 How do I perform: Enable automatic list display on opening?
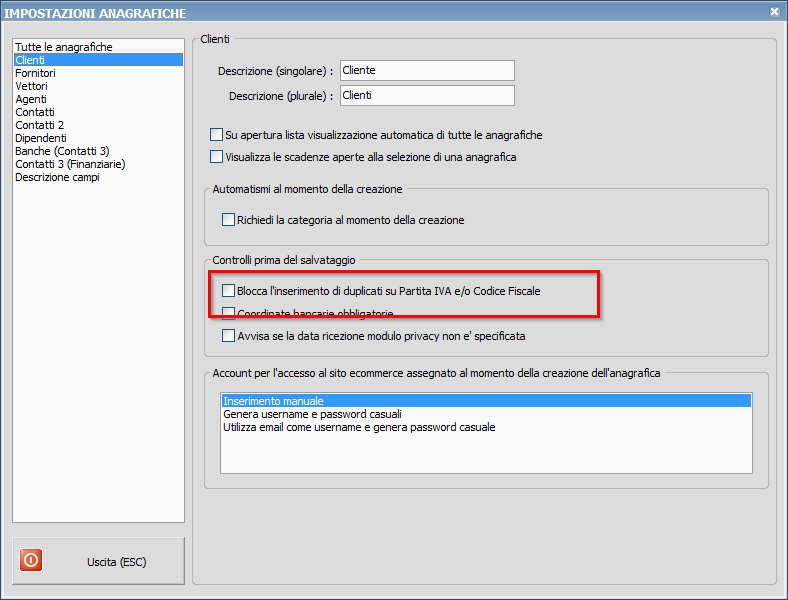pyautogui.click(x=217, y=135)
